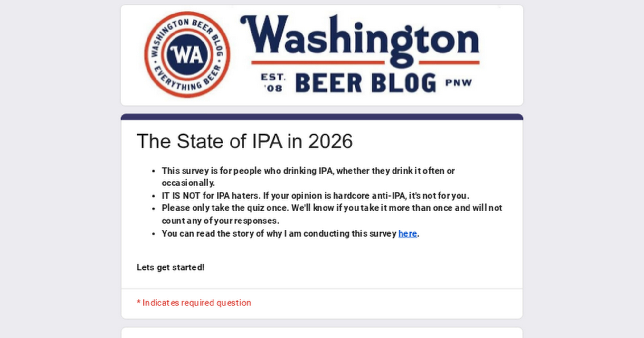Click the "2026" year in the form title
Image resolution: width=644 pixels, height=338 pixels.
click(x=330, y=141)
